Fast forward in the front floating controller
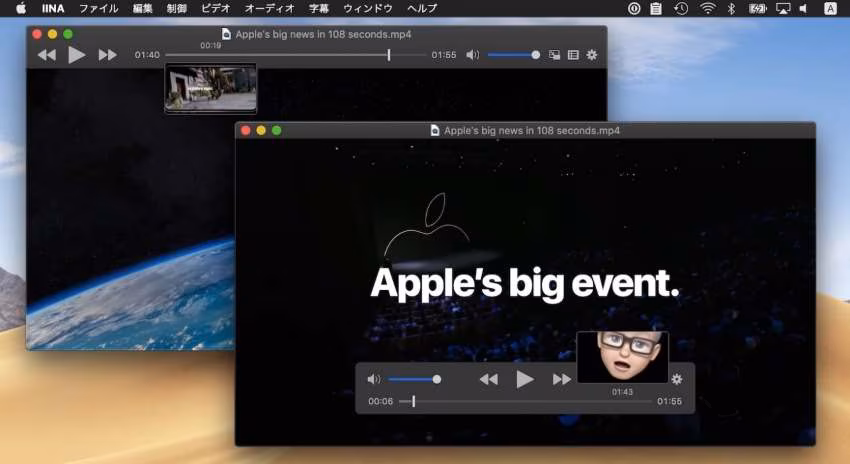 562,379
